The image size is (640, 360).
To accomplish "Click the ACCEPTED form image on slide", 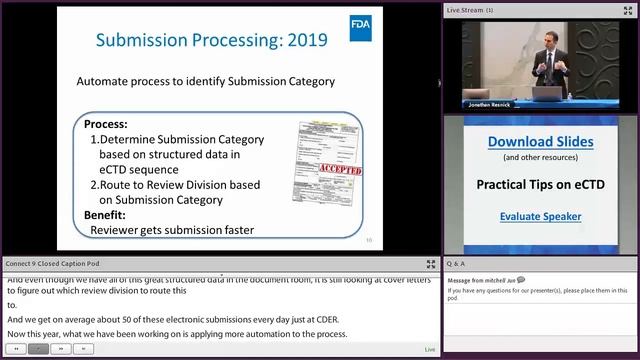I will pos(327,163).
